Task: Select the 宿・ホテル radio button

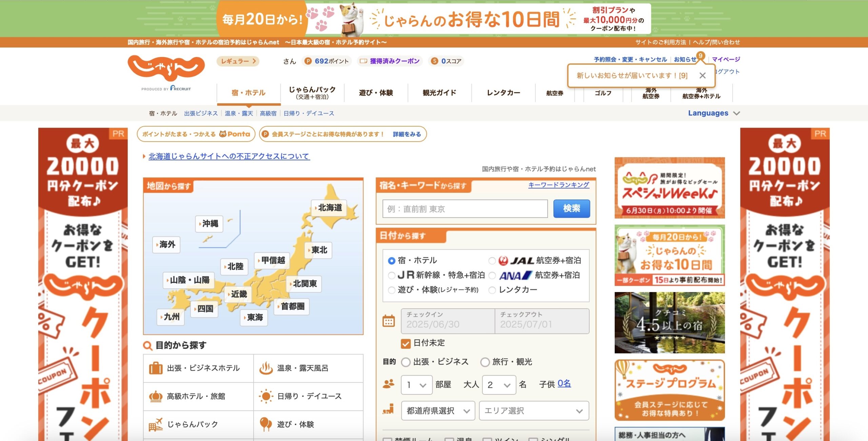Action: click(x=392, y=261)
